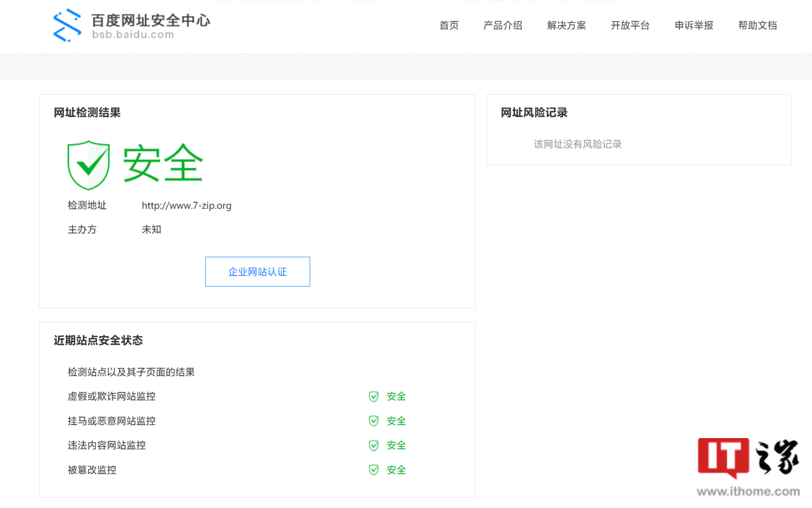Screen dimensions: 812x508
Task: Open the 首页 menu item
Action: coord(449,25)
